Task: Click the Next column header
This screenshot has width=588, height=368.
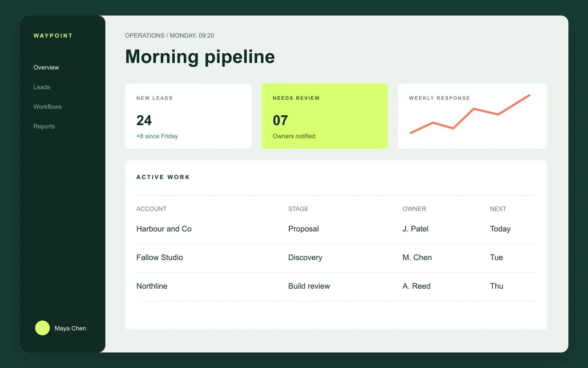Action: click(x=498, y=209)
